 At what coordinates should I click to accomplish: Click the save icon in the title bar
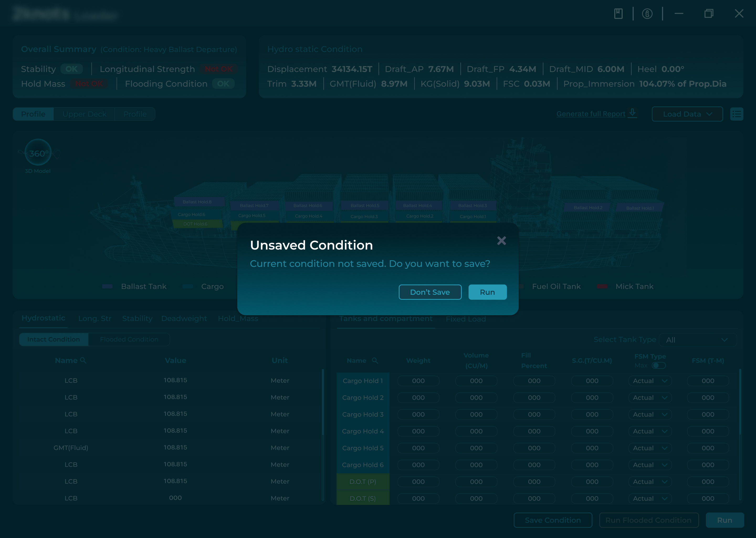[618, 14]
